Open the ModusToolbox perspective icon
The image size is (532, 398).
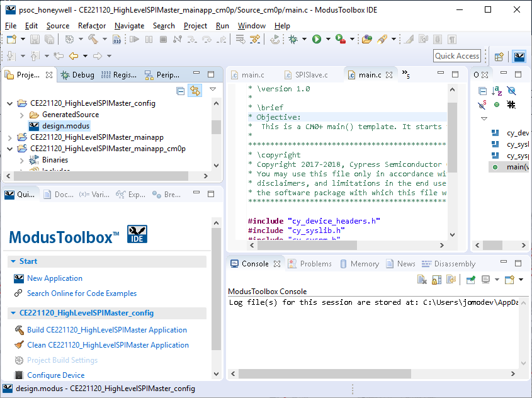519,56
